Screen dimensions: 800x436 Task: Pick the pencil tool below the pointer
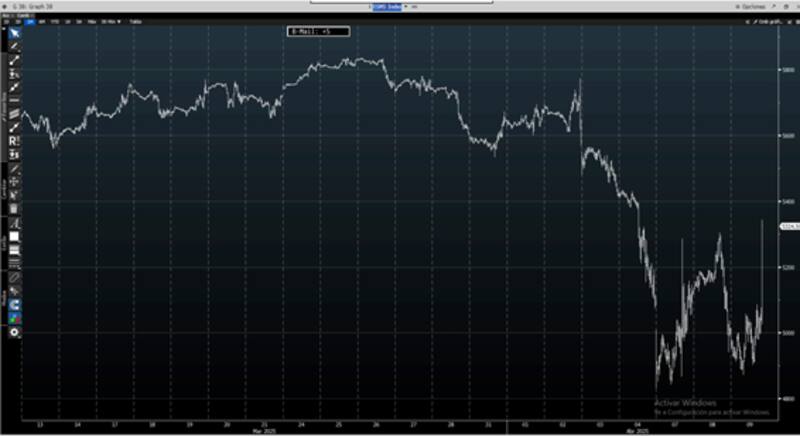pos(15,46)
